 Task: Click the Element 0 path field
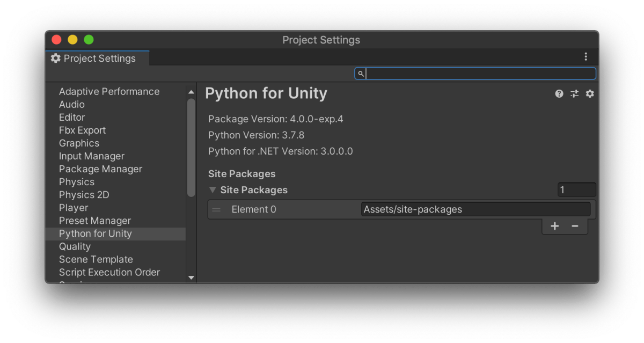(x=475, y=209)
